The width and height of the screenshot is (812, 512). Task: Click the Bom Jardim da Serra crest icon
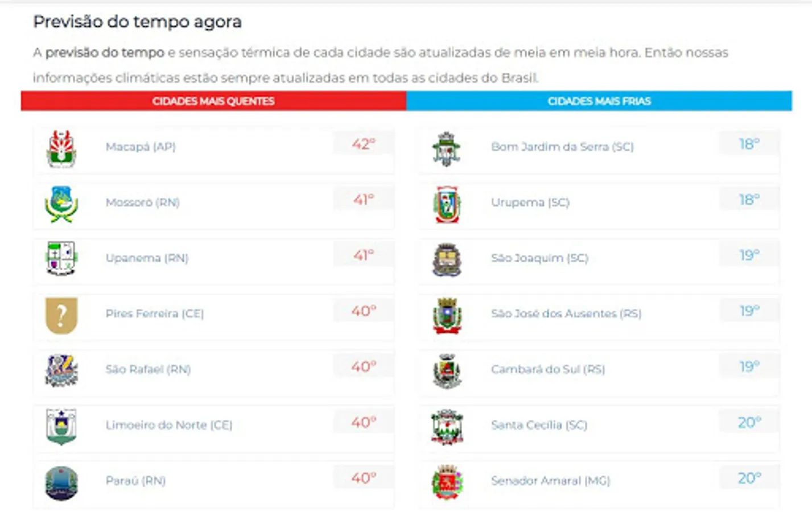(x=447, y=148)
